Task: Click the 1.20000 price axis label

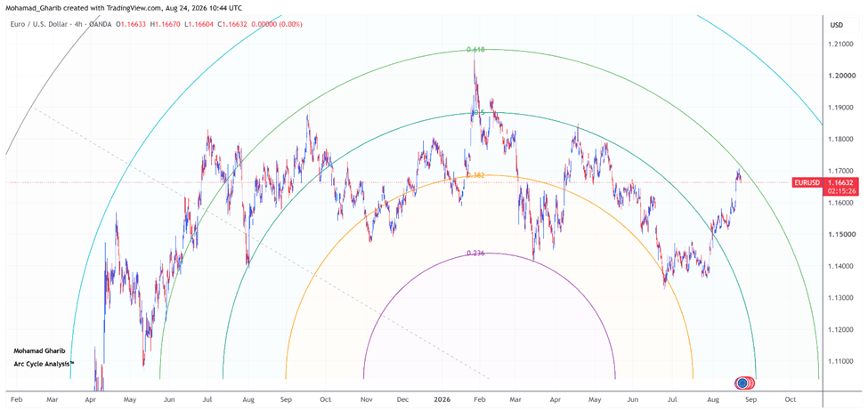Action: click(840, 76)
